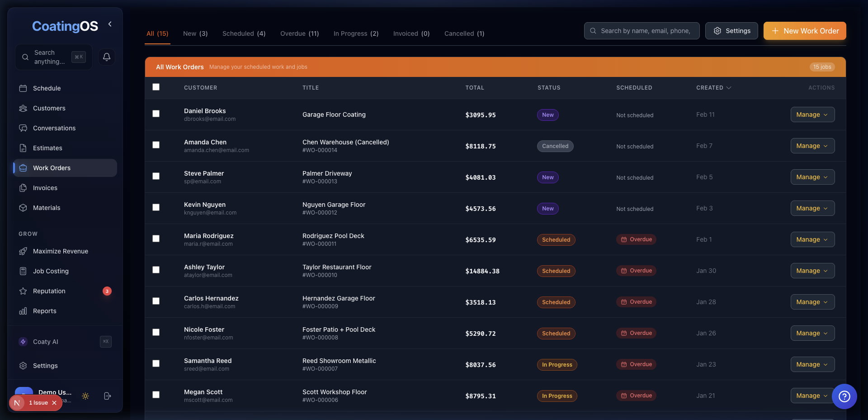This screenshot has width=868, height=420.
Task: Select the Daniel Brooks row checkbox
Action: pyautogui.click(x=156, y=114)
